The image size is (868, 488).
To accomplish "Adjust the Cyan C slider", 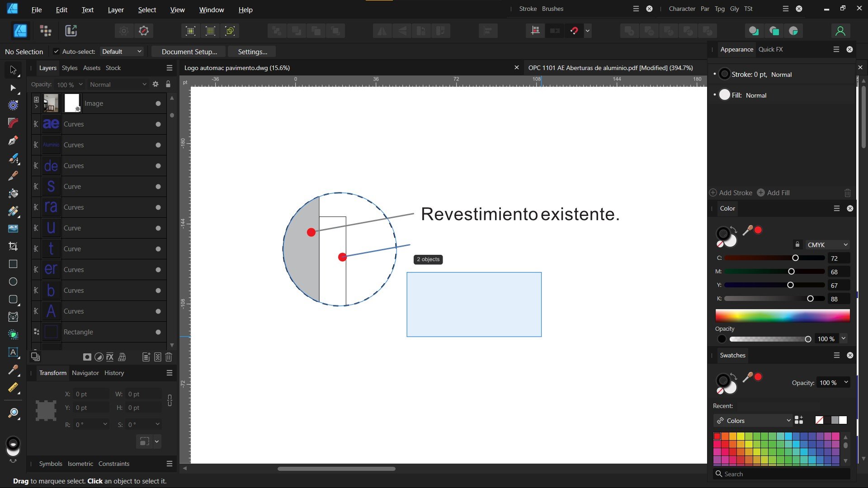I will coord(774,258).
